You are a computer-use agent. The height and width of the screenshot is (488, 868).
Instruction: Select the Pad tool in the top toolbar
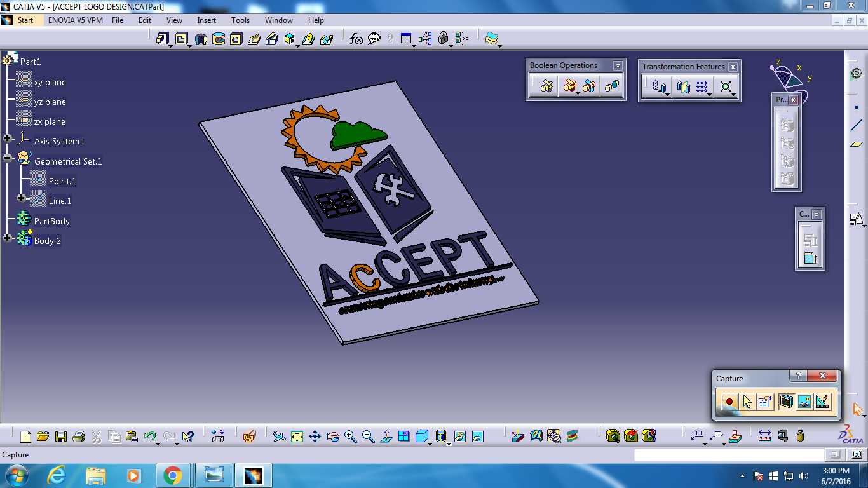(x=163, y=39)
